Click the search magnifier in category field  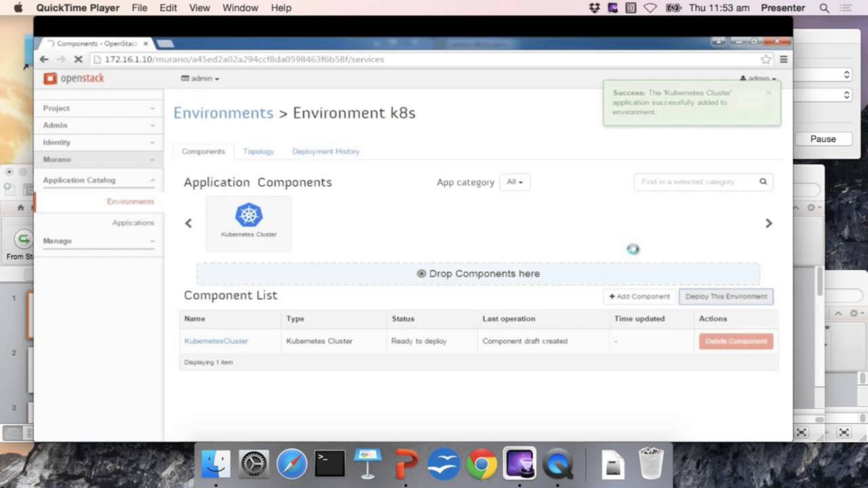(x=763, y=182)
